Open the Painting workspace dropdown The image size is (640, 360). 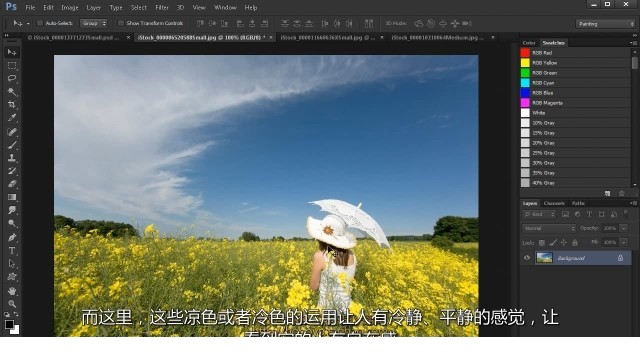(x=606, y=24)
